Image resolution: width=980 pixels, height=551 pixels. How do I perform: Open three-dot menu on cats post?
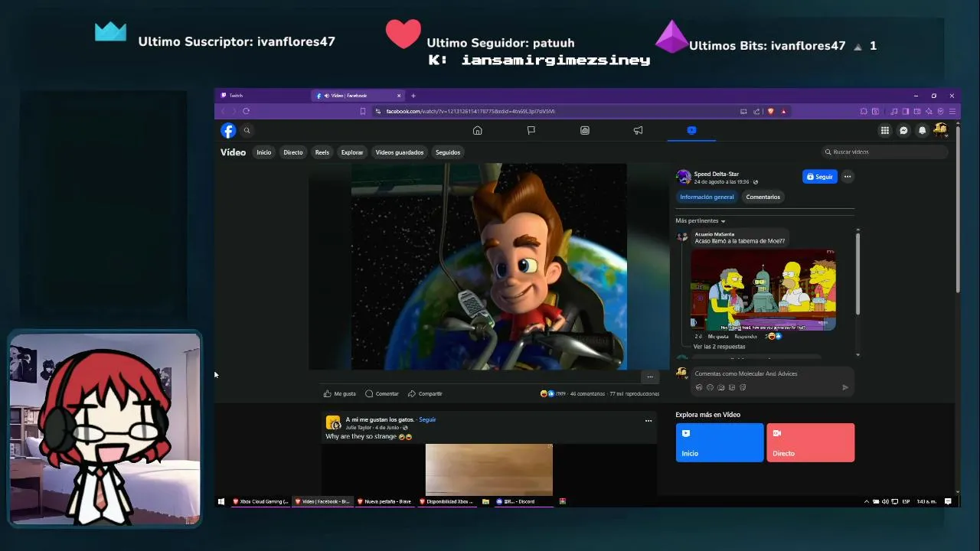click(x=648, y=421)
